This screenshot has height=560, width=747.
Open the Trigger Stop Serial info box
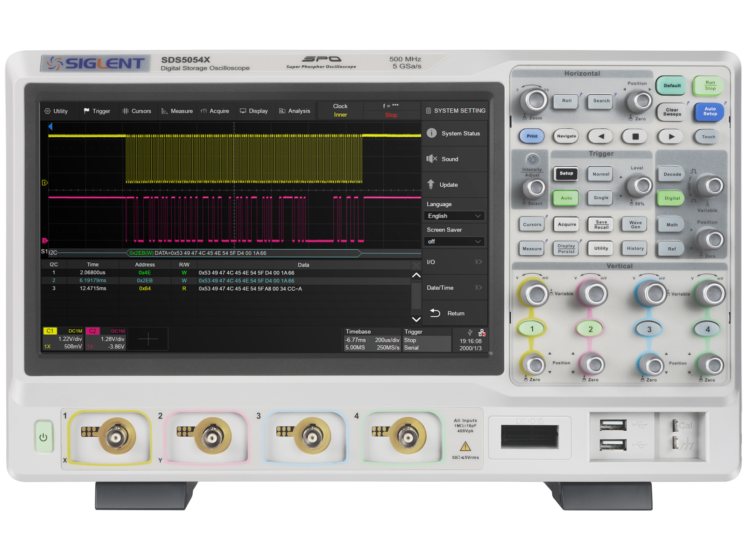(427, 340)
